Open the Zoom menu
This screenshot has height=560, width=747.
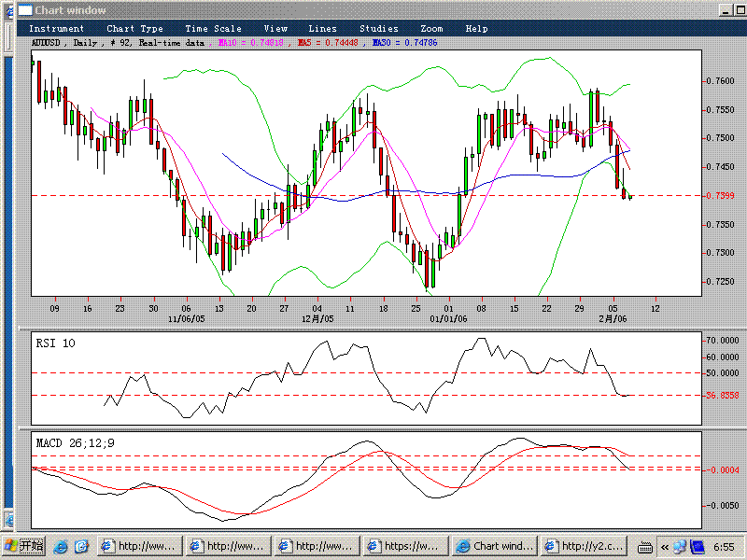coord(431,29)
